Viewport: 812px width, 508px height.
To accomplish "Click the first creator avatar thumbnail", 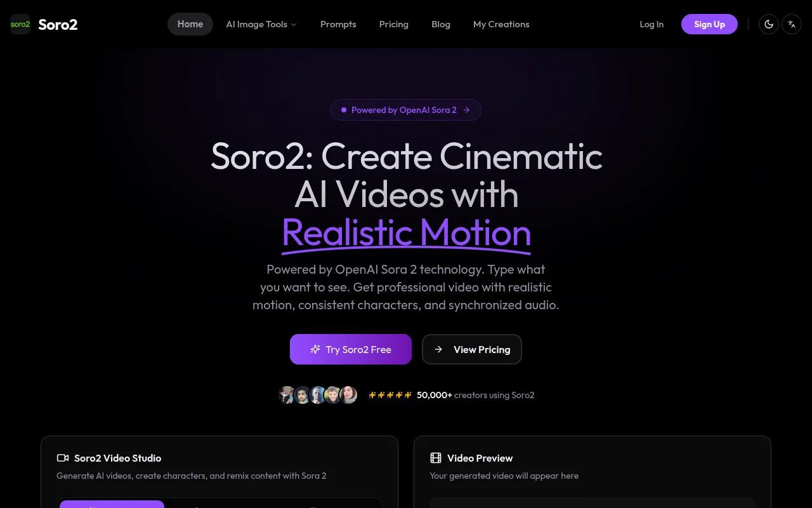I will 287,395.
